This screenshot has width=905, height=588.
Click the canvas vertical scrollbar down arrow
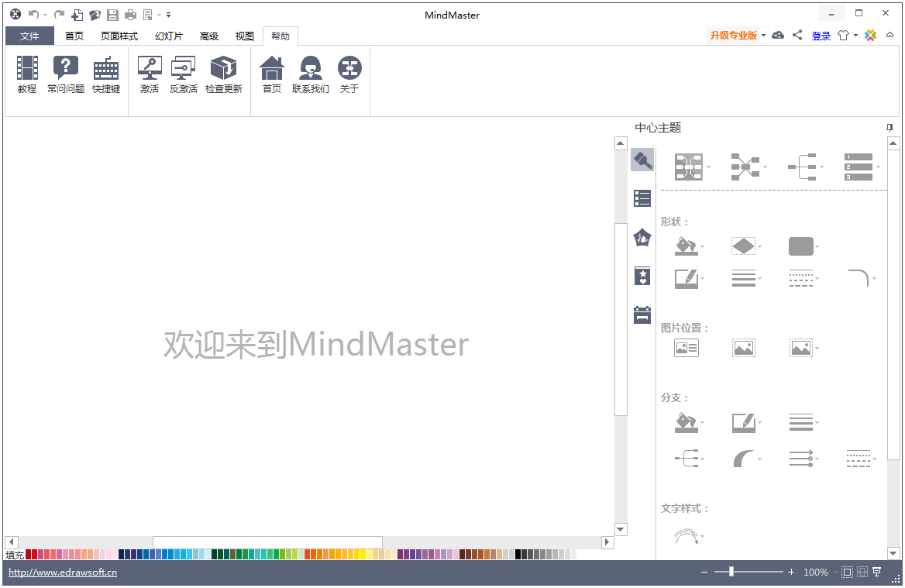621,529
